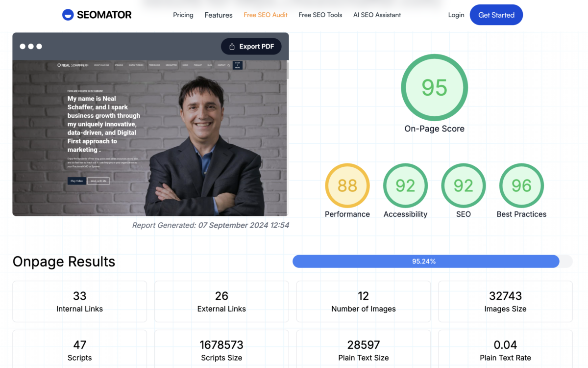
Task: Go to the Free SEO Audit page
Action: click(x=266, y=15)
